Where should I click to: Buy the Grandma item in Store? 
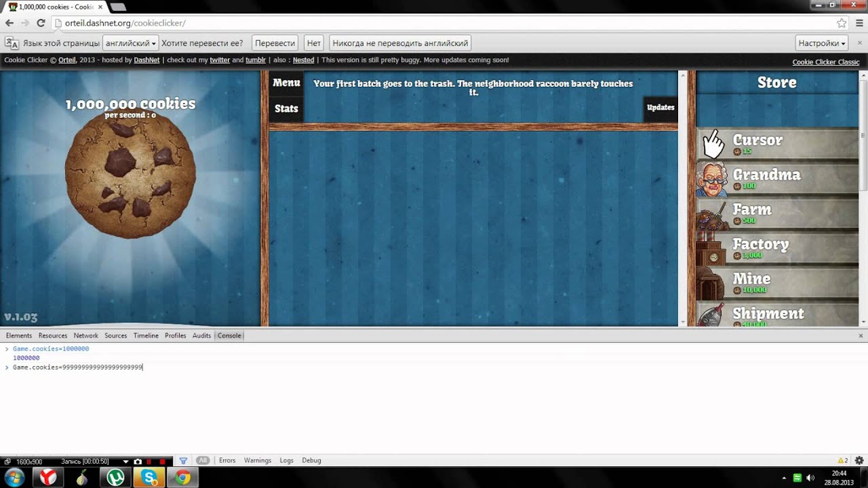tap(777, 179)
